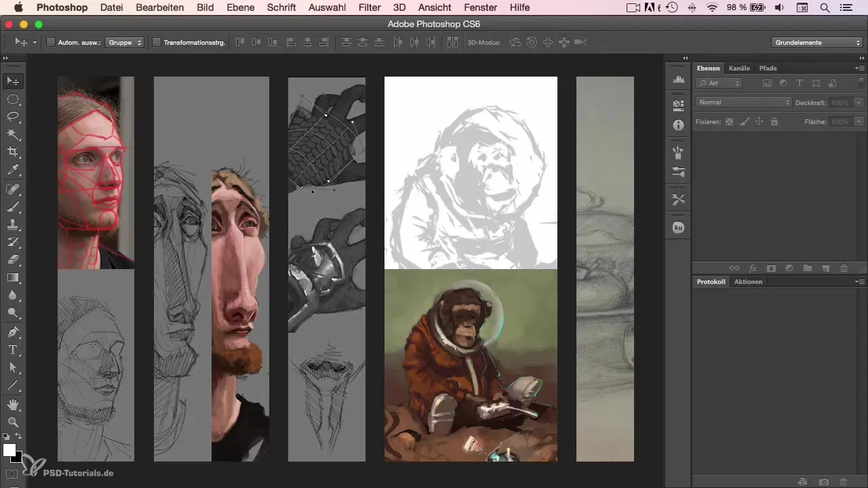Select the Lasso tool

(13, 117)
